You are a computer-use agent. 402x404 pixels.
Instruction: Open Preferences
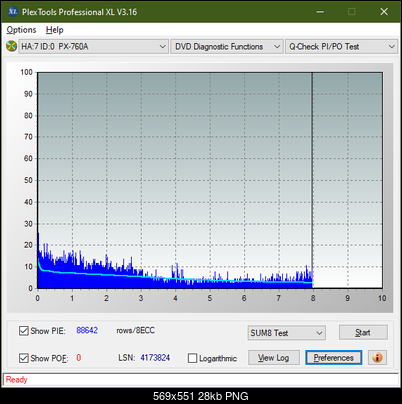(x=334, y=358)
